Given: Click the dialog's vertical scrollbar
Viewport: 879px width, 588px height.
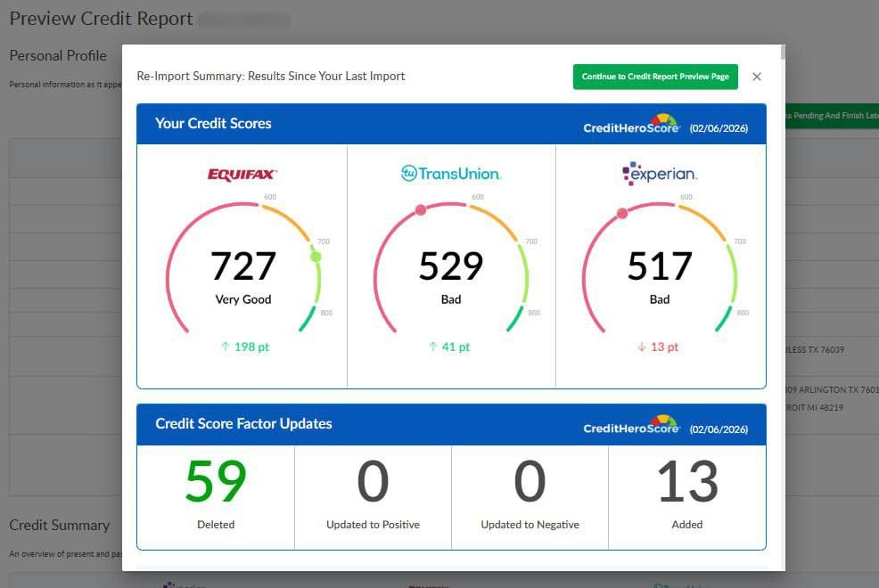Looking at the screenshot, I should click(x=783, y=52).
